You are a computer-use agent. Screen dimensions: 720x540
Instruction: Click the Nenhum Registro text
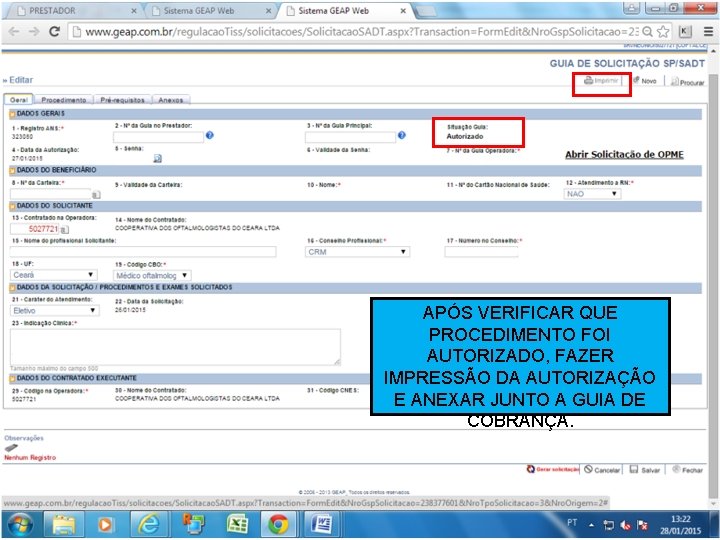click(30, 458)
